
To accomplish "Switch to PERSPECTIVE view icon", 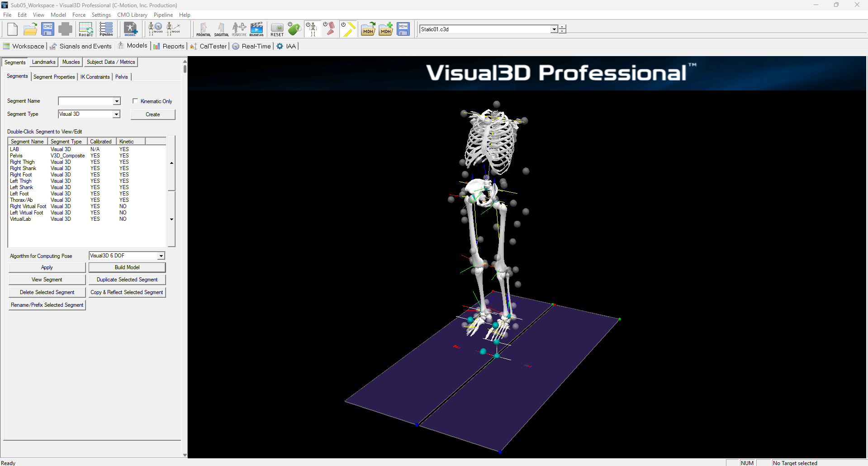I will [x=239, y=29].
